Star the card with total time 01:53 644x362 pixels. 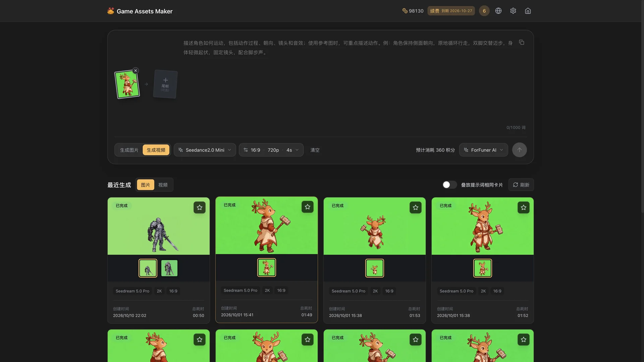pyautogui.click(x=416, y=207)
